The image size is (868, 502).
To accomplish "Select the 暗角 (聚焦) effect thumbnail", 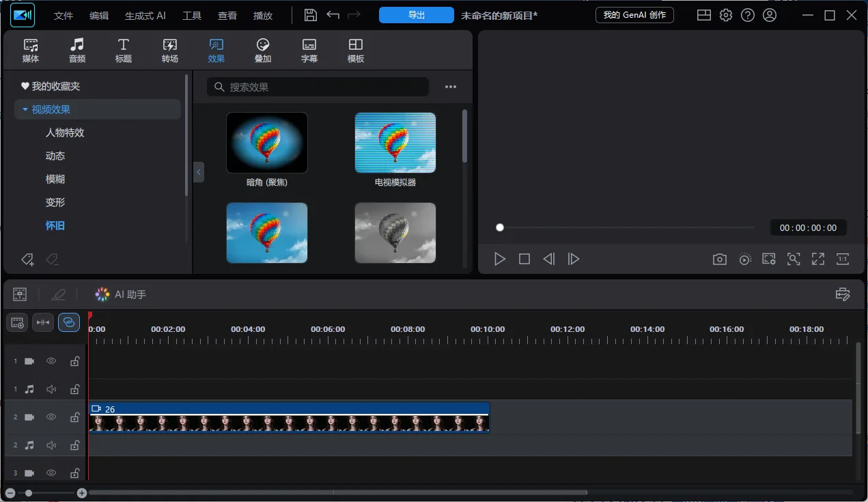I will coord(267,143).
